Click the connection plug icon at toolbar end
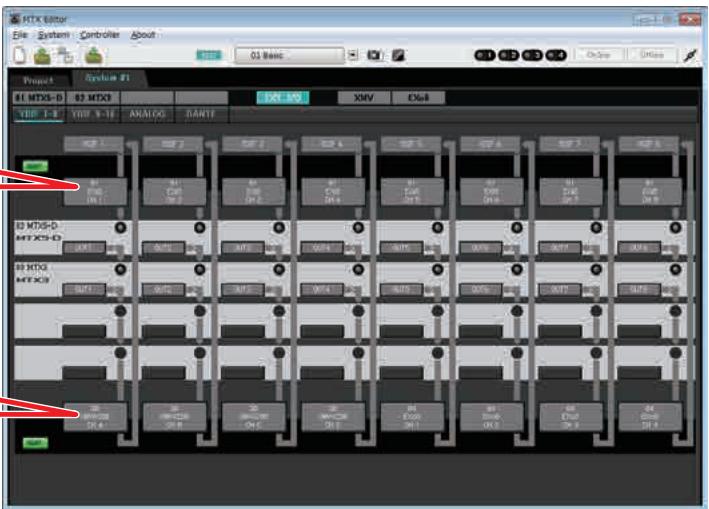 click(690, 55)
